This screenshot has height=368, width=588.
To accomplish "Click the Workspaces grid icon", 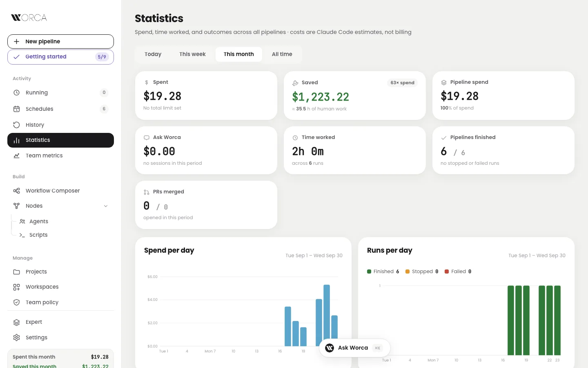I will [x=17, y=287].
